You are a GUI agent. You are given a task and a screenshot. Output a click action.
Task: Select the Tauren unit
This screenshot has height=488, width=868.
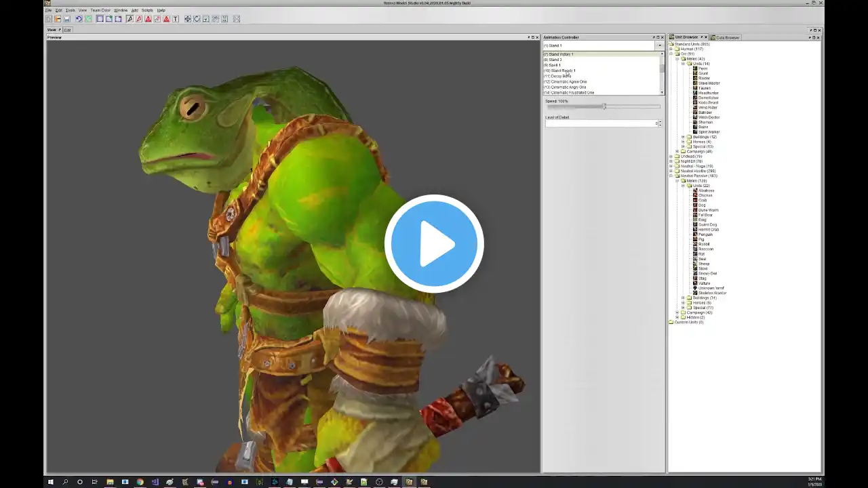click(x=705, y=88)
